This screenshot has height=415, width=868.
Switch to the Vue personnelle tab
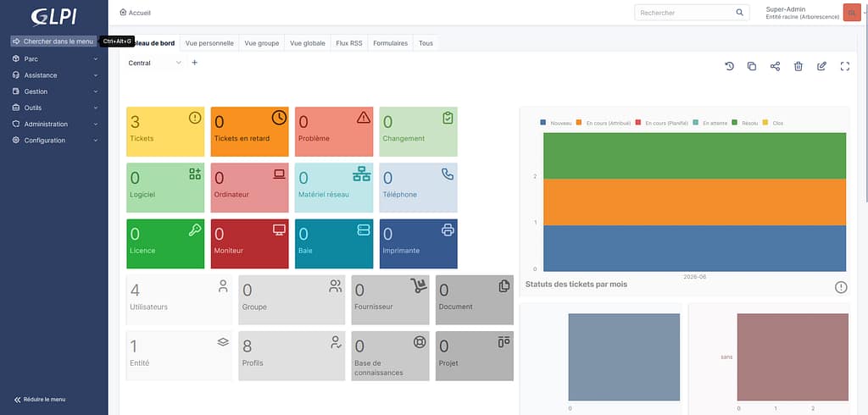[x=209, y=43]
